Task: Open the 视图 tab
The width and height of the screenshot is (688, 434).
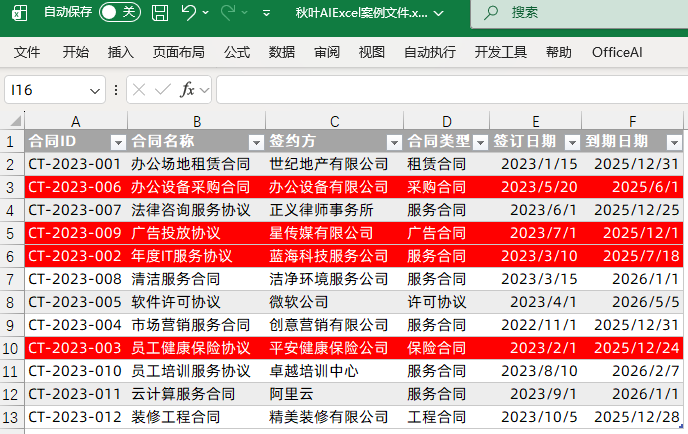Action: 372,52
